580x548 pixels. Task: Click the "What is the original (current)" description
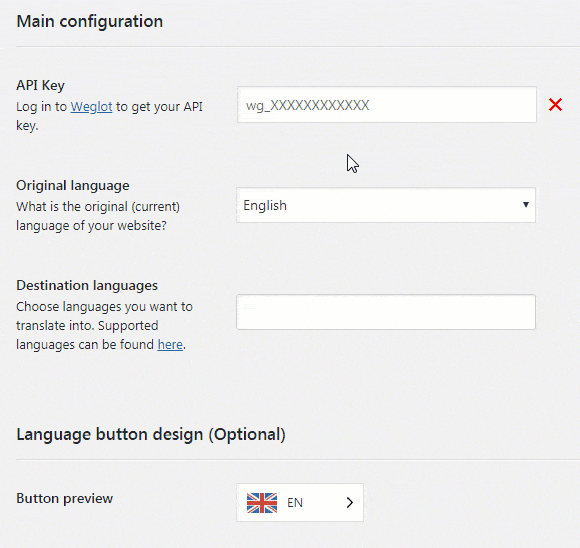pyautogui.click(x=98, y=206)
